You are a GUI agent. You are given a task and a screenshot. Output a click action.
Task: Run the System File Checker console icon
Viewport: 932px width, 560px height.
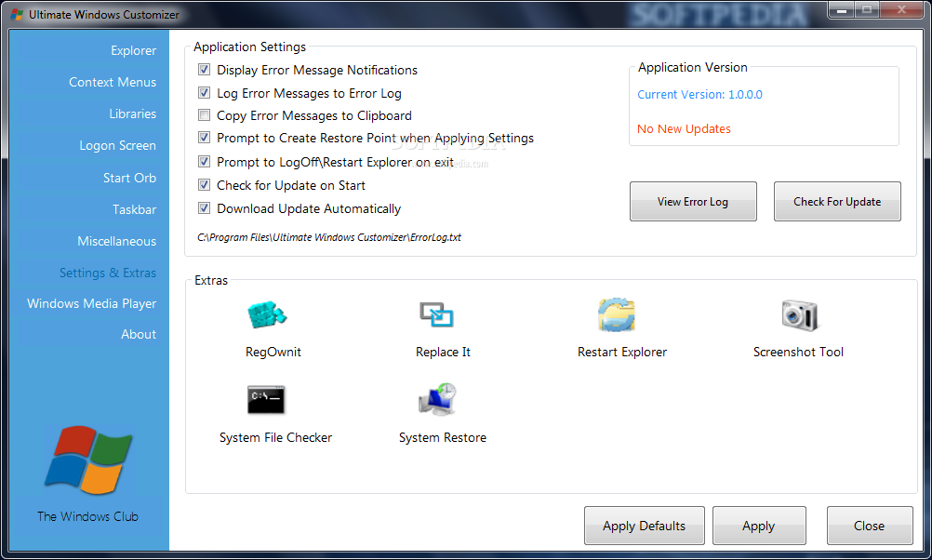266,399
